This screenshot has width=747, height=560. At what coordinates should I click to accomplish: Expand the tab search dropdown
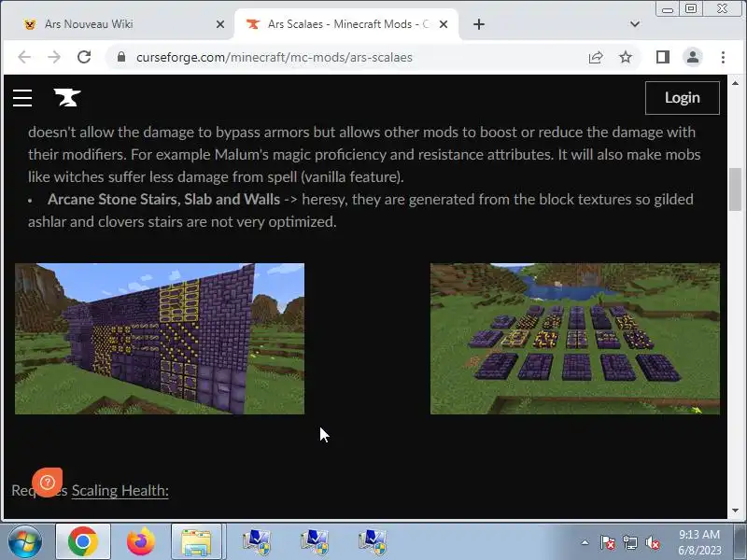[x=635, y=24]
